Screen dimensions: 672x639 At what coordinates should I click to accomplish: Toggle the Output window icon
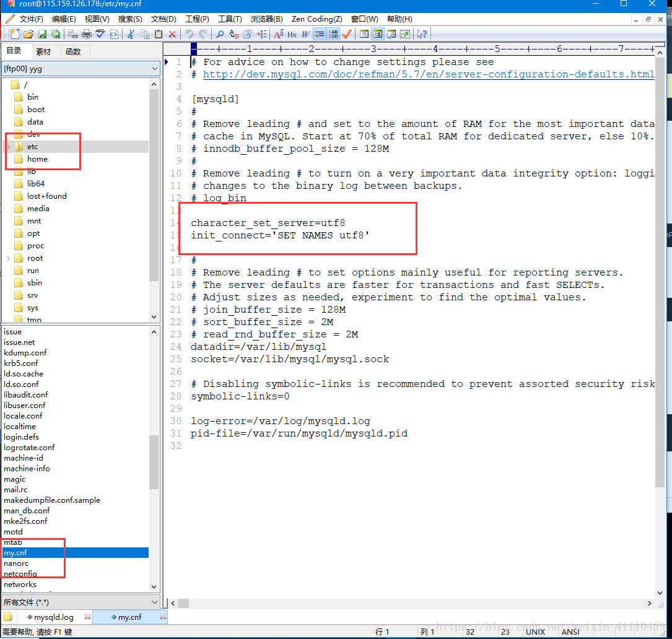tap(391, 34)
